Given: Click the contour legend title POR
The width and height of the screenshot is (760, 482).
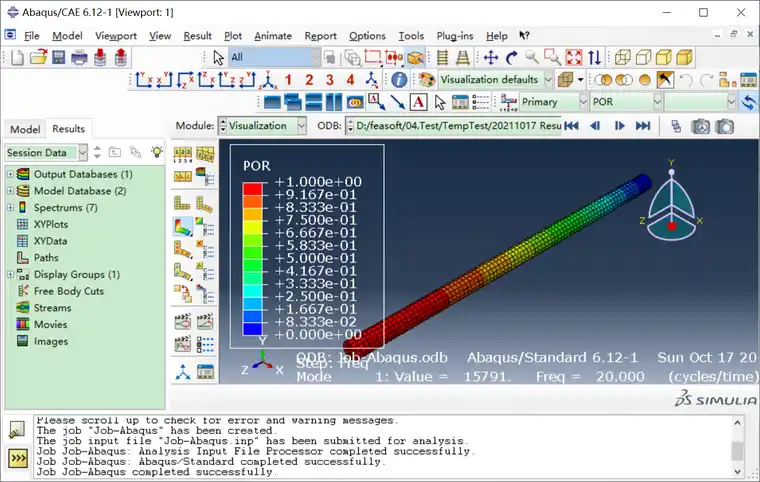Looking at the screenshot, I should coord(256,166).
